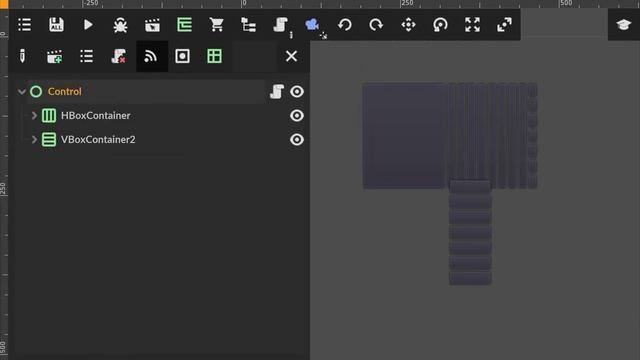Add a new scene with clapperboard plus icon

pyautogui.click(x=54, y=56)
